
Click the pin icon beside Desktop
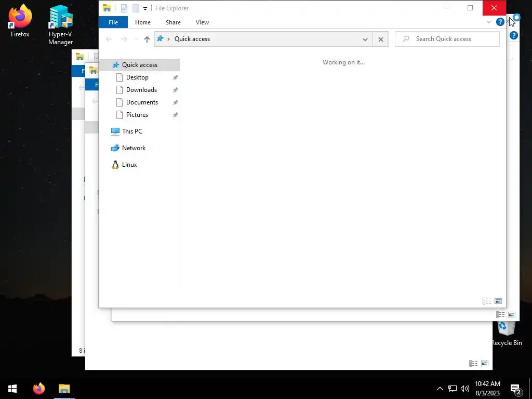tap(175, 77)
